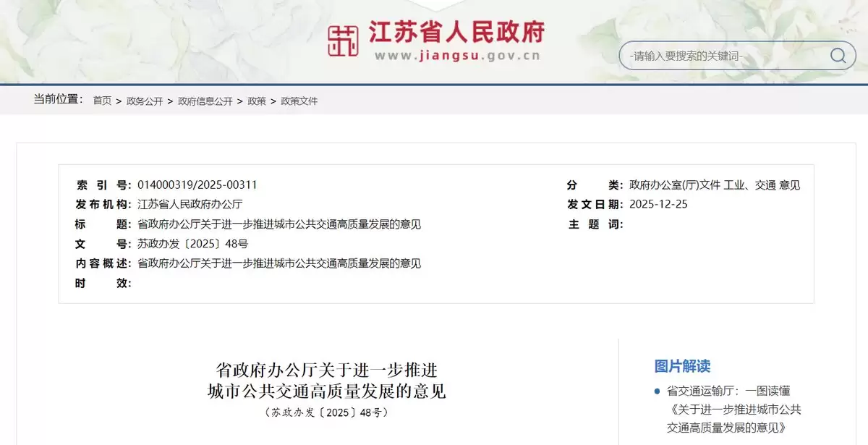Click the 图片解读 section heading
Viewport: 868px width, 445px height.
pyautogui.click(x=682, y=366)
